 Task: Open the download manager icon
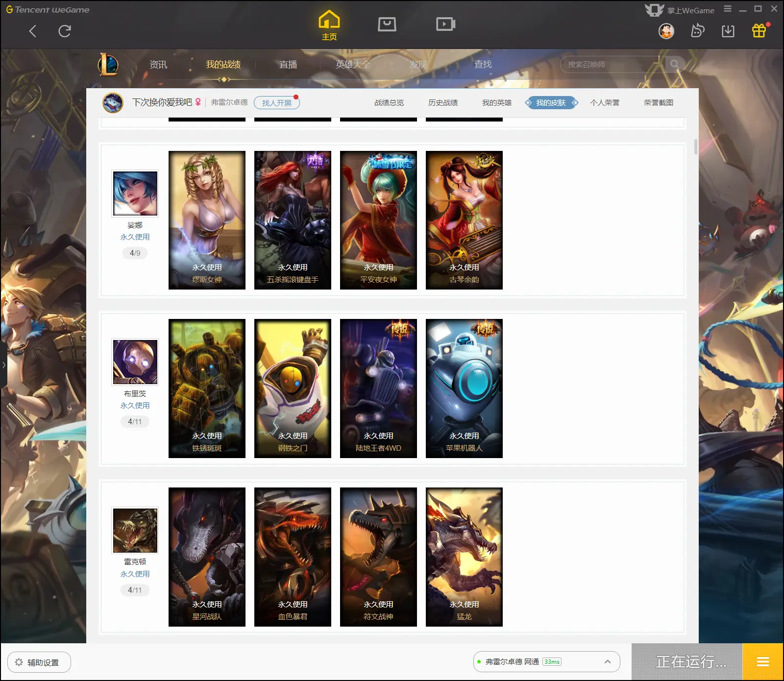point(728,31)
